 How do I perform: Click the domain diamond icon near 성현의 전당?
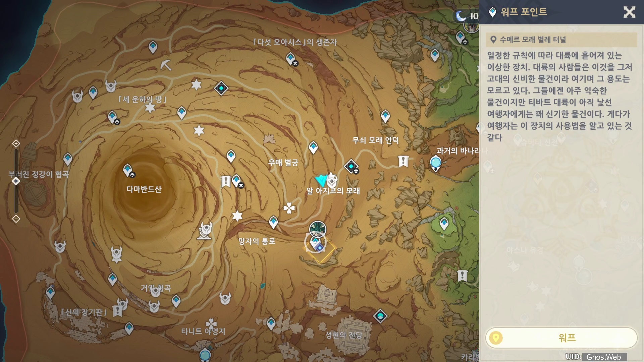coord(380,316)
